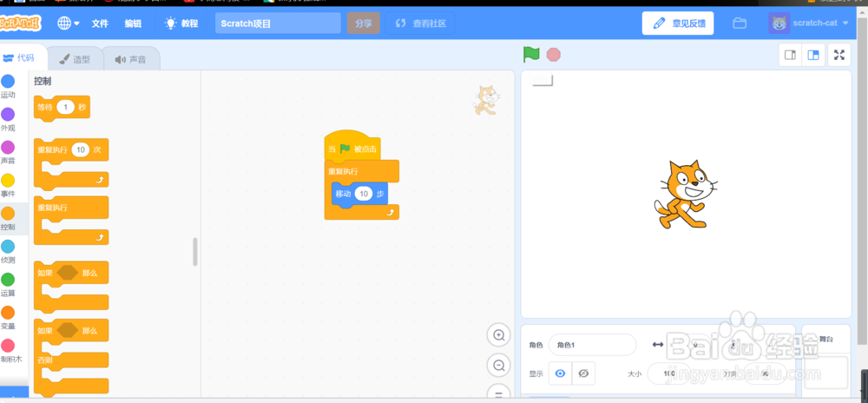Switch to the 声音 sounds tab
This screenshot has width=868, height=403.
pyautogui.click(x=131, y=59)
